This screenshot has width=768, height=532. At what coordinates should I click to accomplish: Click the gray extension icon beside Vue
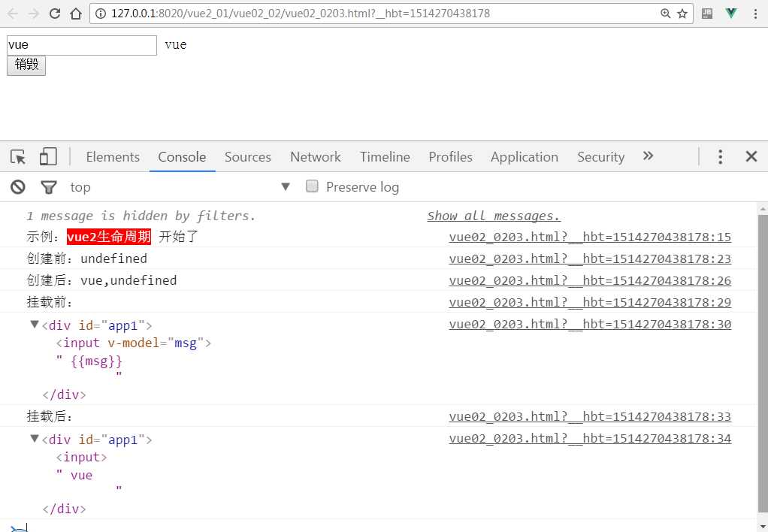[x=707, y=14]
